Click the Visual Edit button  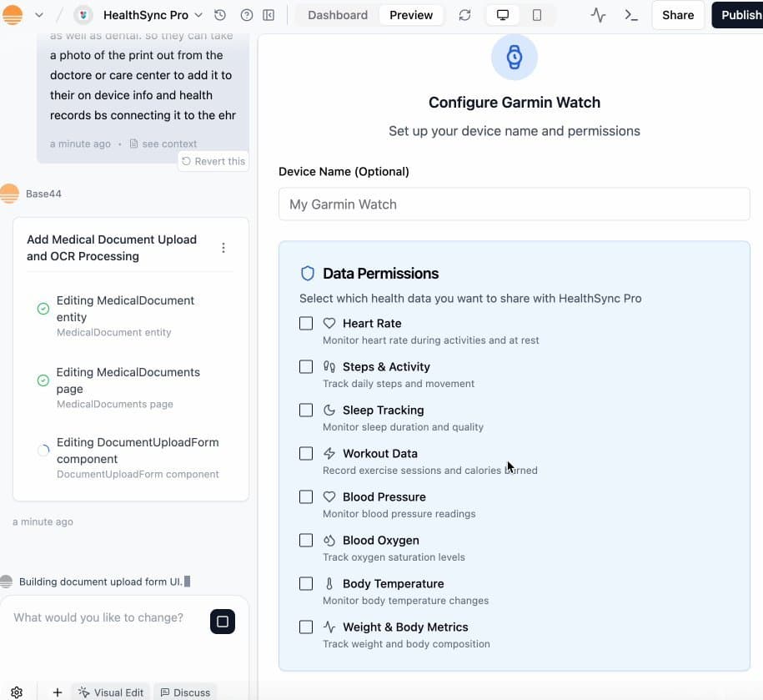[x=111, y=692]
